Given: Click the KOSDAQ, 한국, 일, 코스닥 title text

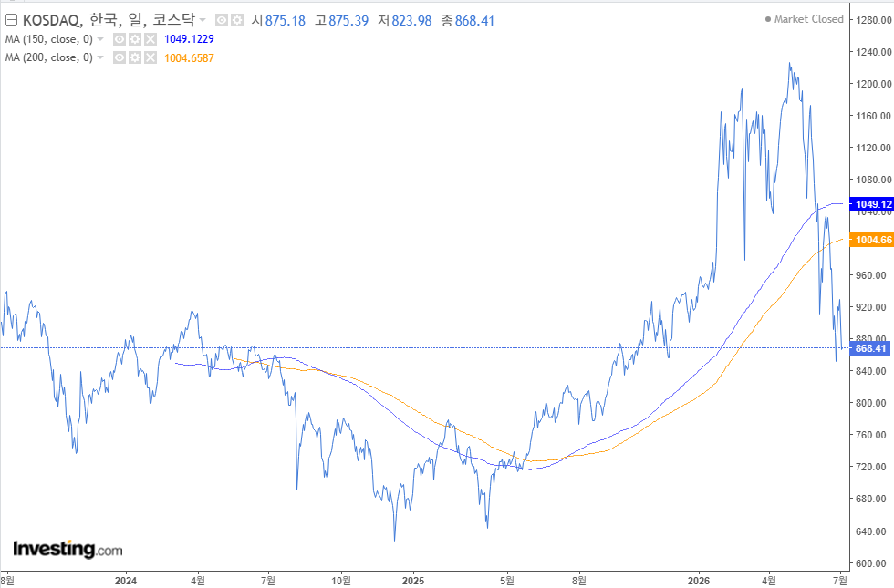Looking at the screenshot, I should 109,20.
